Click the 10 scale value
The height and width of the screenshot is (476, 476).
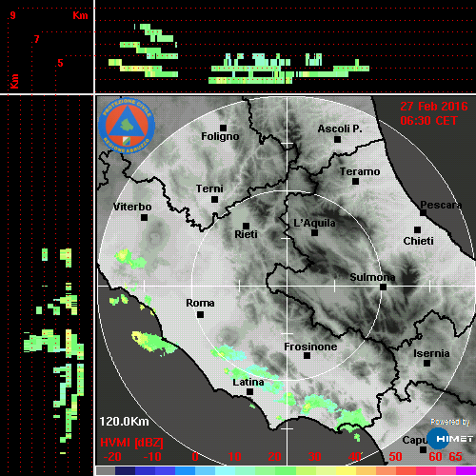[x=234, y=457]
